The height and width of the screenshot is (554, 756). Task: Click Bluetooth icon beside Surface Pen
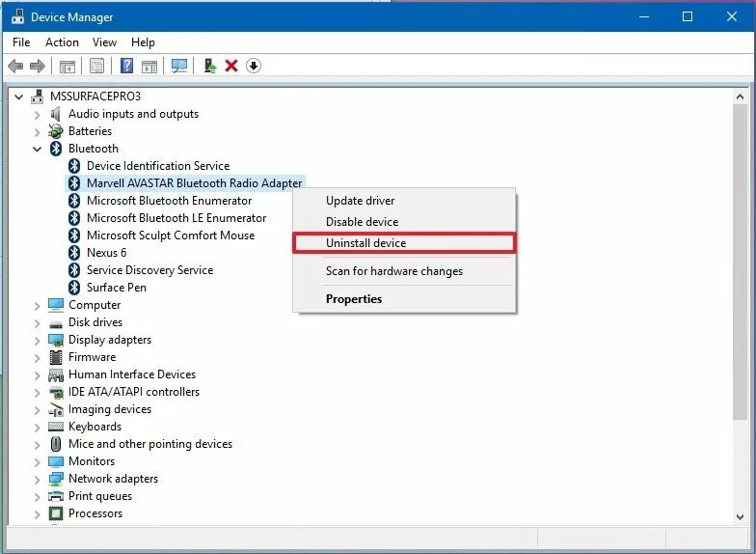pyautogui.click(x=74, y=288)
